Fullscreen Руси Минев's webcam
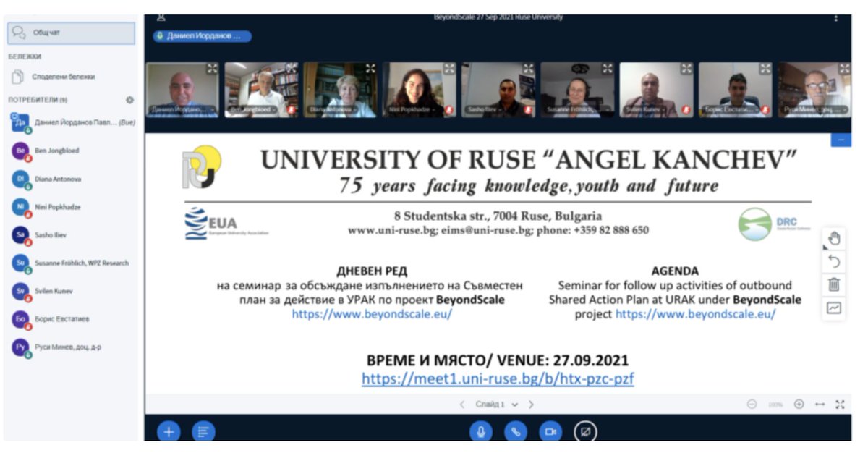The width and height of the screenshot is (868, 453). (844, 69)
